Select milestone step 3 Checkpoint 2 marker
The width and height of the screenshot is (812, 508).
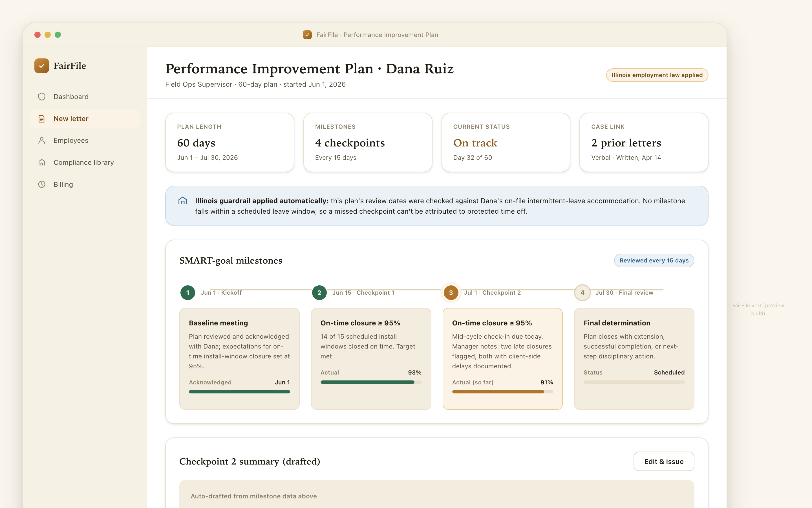pos(451,293)
